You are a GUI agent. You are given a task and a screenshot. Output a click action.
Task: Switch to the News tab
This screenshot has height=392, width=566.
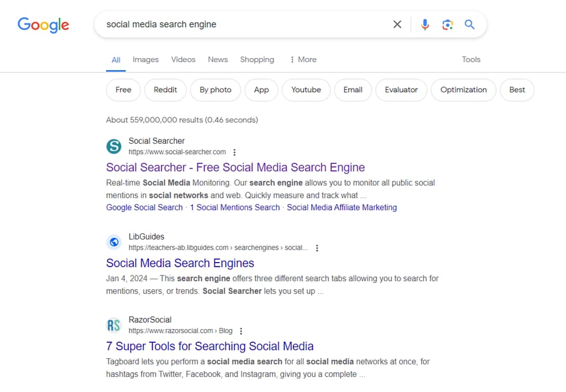tap(218, 60)
